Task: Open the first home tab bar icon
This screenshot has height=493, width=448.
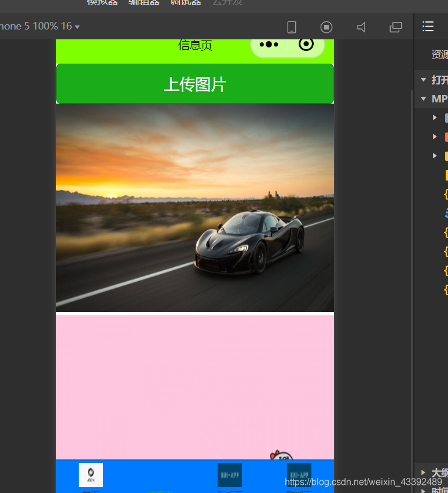Action: 91,474
